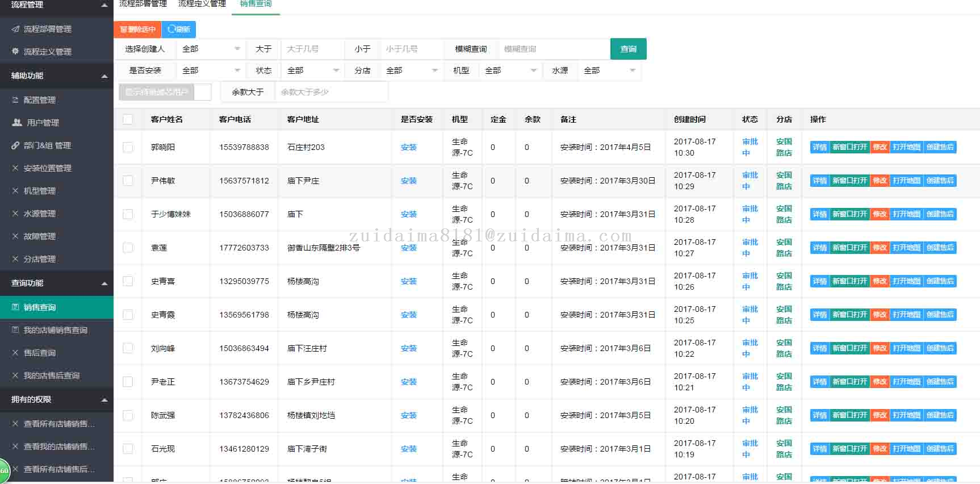Click the users icon next to 用户管理
980x484 pixels.
(17, 123)
